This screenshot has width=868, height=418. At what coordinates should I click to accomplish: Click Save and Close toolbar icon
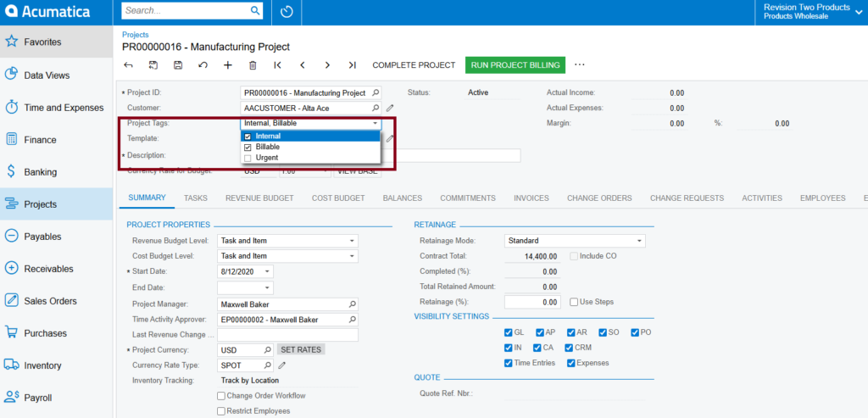tap(153, 64)
